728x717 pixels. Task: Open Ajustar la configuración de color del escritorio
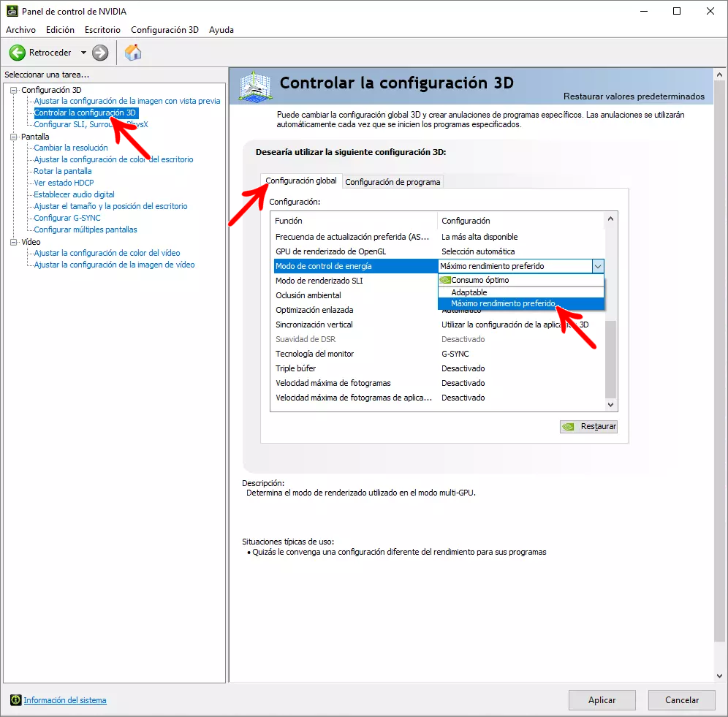pyautogui.click(x=113, y=159)
